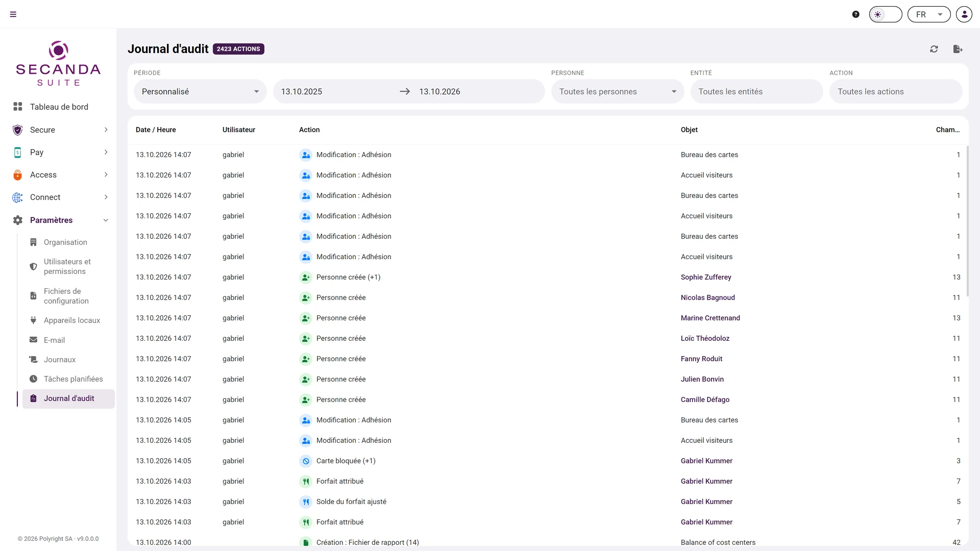980x551 pixels.
Task: Expand the Pay menu
Action: tap(61, 152)
